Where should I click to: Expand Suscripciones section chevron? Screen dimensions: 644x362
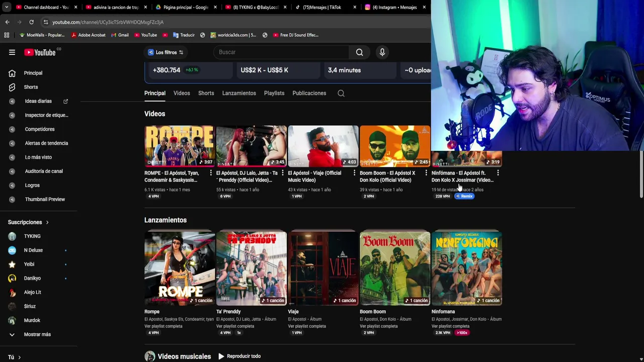47,222
